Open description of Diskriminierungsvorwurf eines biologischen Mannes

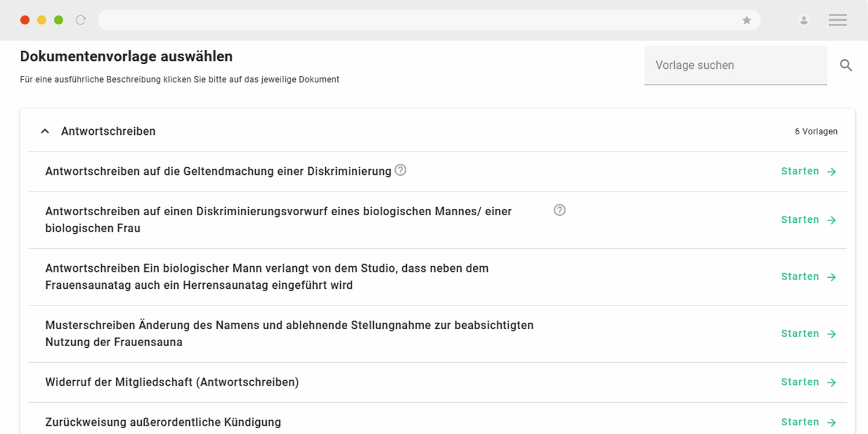(278, 220)
